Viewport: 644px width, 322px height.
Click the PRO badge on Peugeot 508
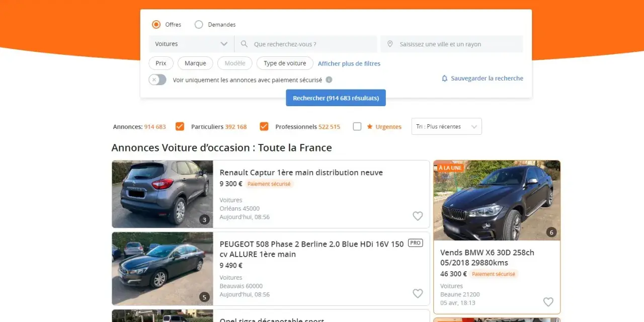point(416,243)
